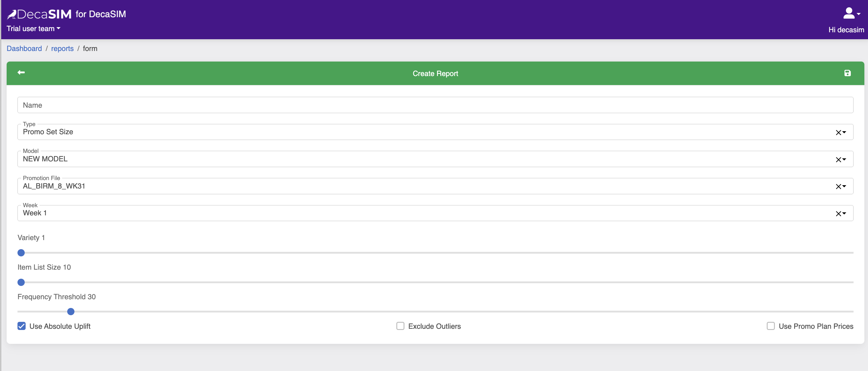Click into the Name input field
Screen dimensions: 868x371
point(435,105)
